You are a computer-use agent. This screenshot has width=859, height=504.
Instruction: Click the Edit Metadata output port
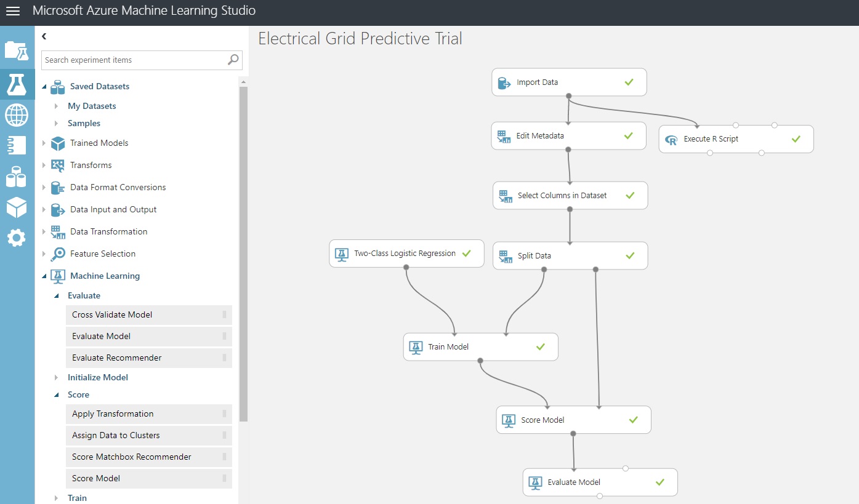[568, 150]
